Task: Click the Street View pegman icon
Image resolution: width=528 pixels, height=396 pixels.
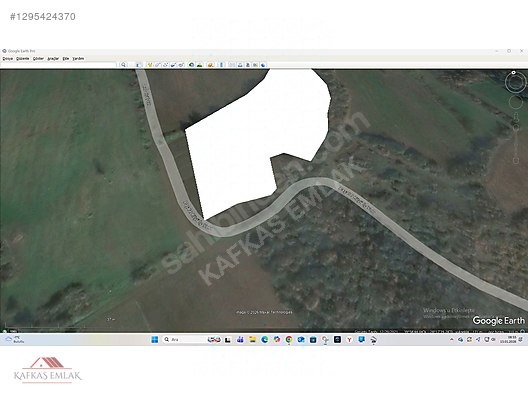Action: (516, 117)
